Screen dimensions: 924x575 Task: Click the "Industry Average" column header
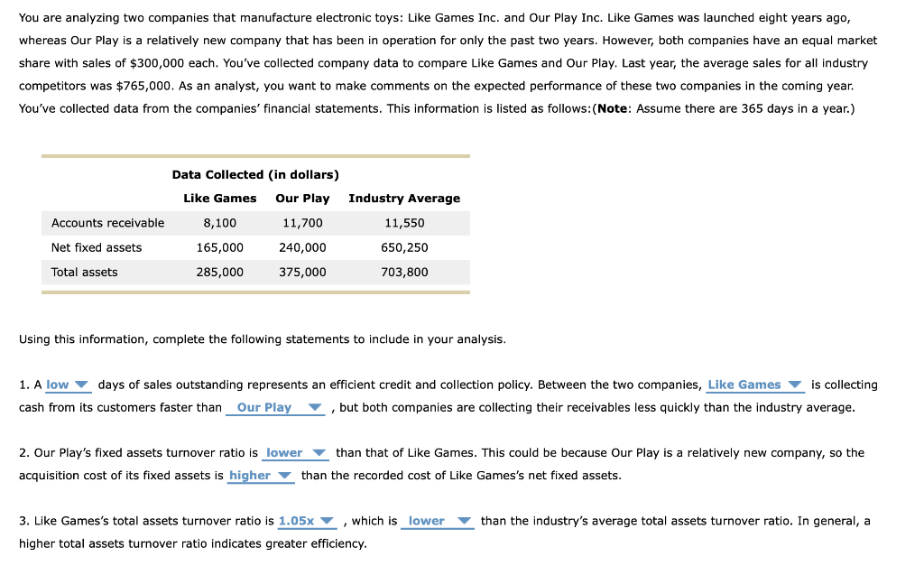[x=404, y=199]
